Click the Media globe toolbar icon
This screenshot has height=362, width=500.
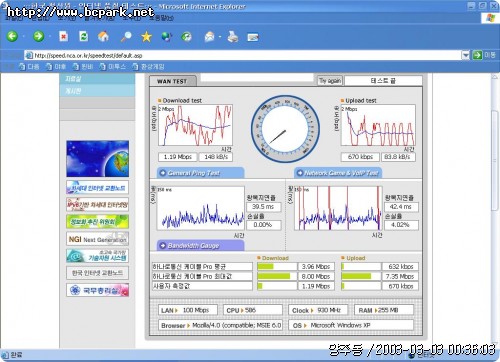[166, 36]
